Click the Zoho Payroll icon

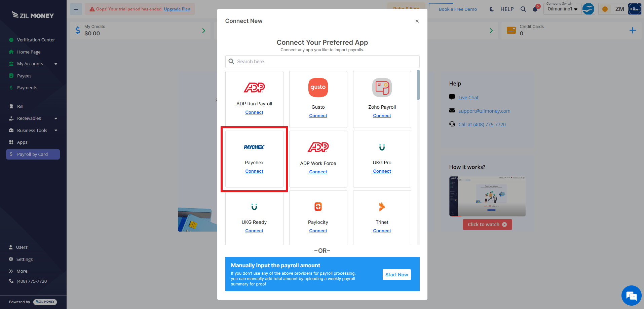tap(382, 88)
